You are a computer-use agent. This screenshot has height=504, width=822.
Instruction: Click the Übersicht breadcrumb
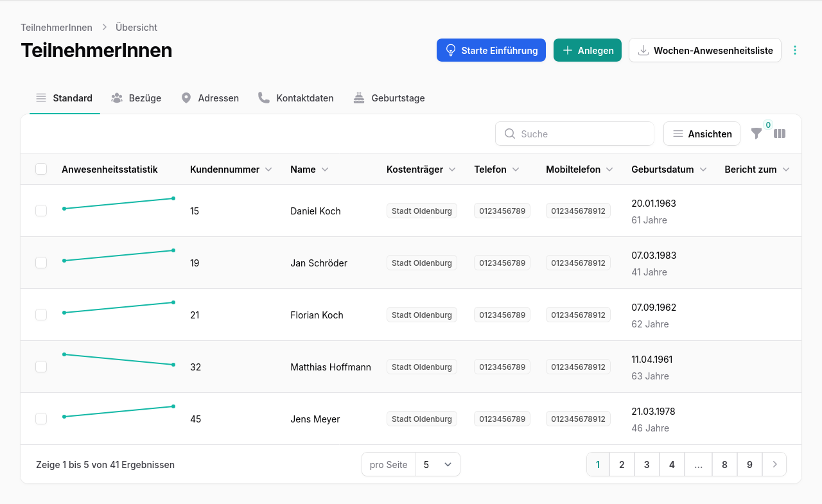pos(136,28)
